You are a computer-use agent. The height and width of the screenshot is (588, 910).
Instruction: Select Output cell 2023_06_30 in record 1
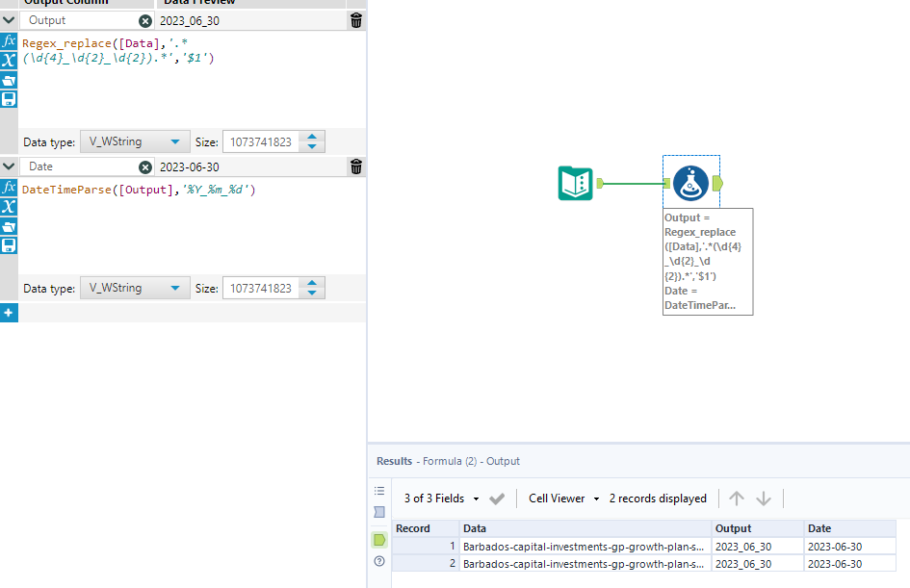click(758, 547)
